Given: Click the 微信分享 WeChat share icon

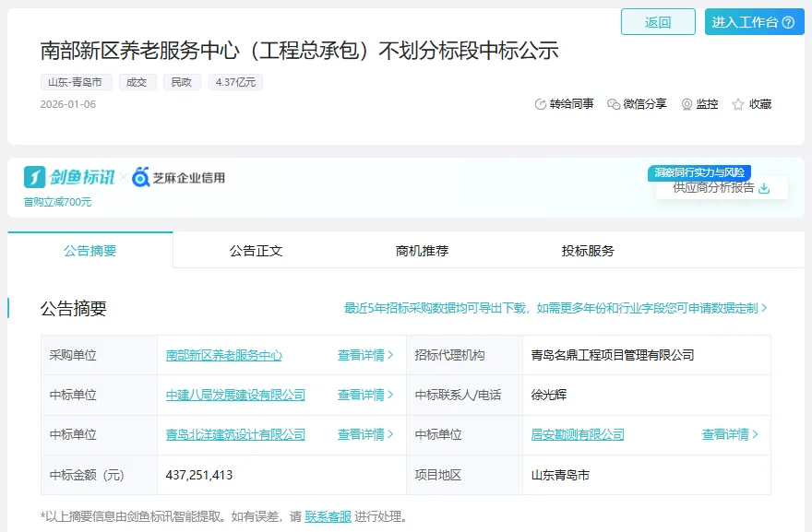Looking at the screenshot, I should click(614, 104).
